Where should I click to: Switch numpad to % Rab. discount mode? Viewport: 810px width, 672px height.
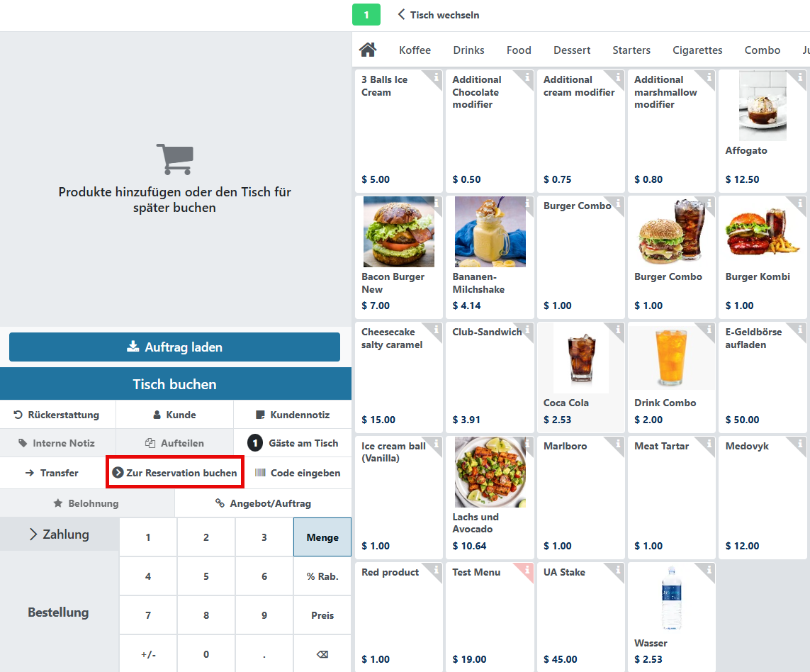[x=322, y=576]
